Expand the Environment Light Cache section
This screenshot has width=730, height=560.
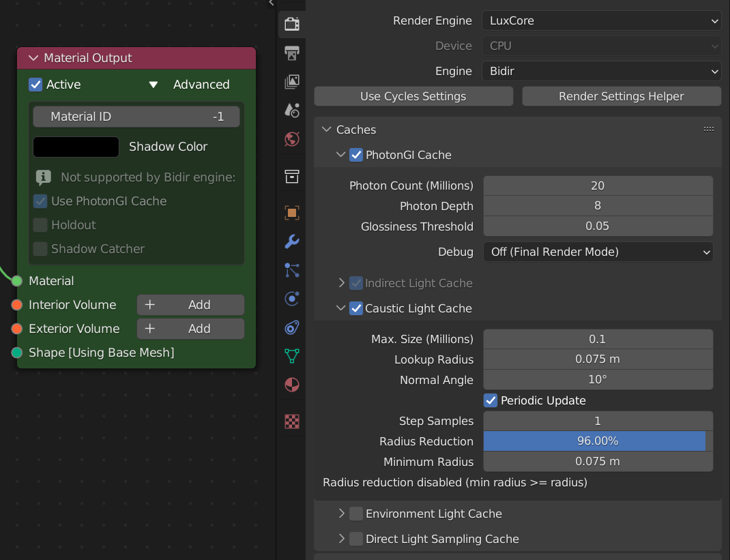(341, 514)
